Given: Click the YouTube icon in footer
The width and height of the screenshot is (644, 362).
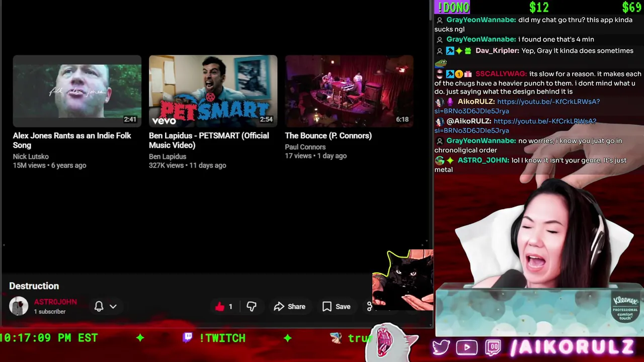Looking at the screenshot, I should tap(467, 347).
